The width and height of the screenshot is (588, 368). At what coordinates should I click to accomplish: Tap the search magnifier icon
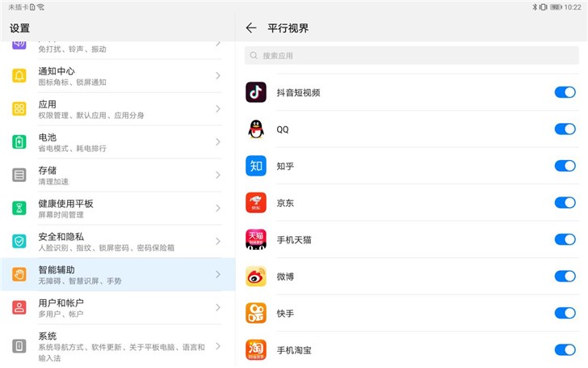coord(254,56)
